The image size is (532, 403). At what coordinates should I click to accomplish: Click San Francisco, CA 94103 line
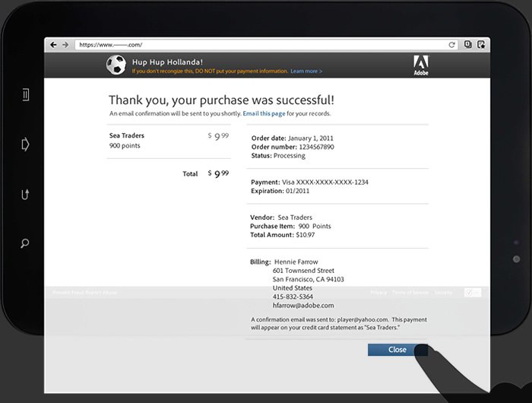(309, 279)
